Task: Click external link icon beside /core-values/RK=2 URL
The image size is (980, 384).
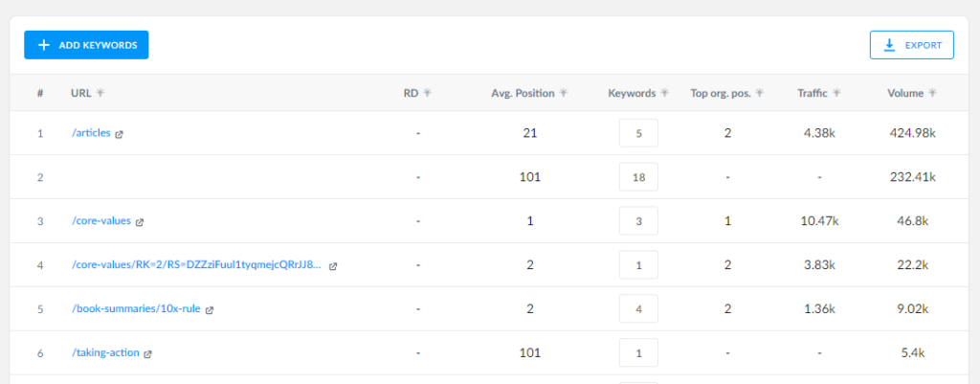Action: coord(333,266)
